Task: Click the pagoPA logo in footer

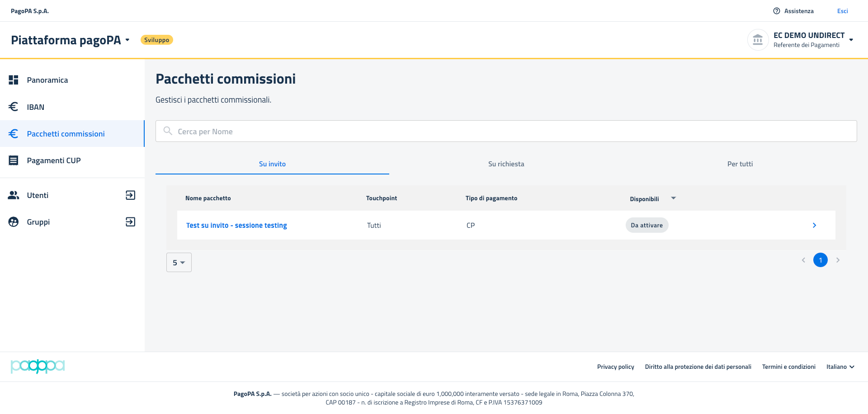Action: coord(38,366)
